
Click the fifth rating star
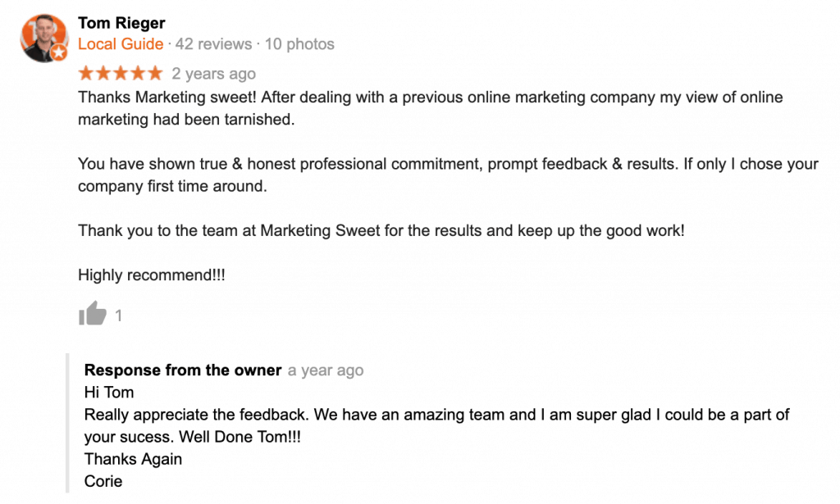click(155, 73)
